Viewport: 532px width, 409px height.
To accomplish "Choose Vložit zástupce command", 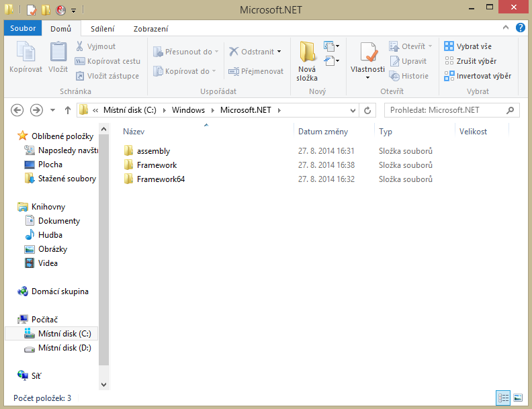I will [107, 76].
